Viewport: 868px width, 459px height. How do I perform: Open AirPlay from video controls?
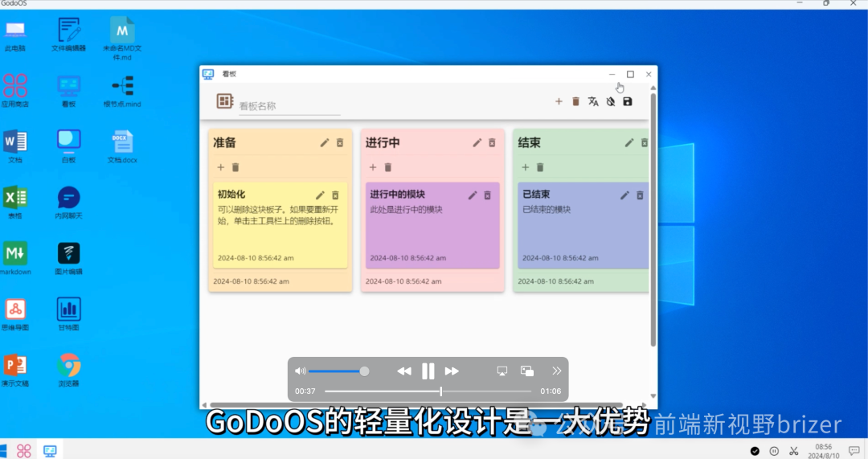coord(502,371)
